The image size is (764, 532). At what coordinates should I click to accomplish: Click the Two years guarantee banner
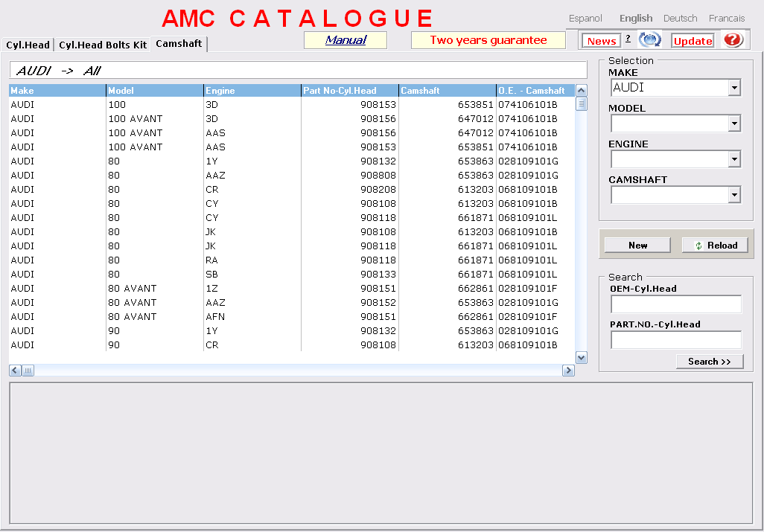(x=488, y=40)
